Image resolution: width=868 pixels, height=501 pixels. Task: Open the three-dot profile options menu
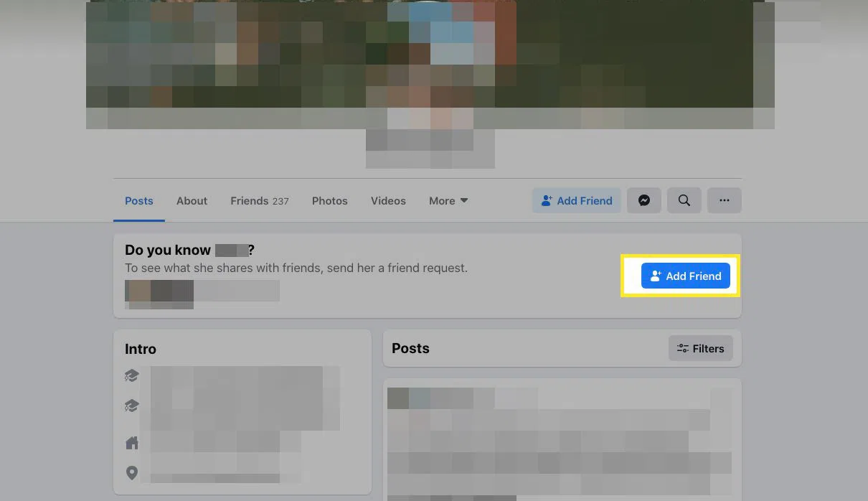click(x=725, y=201)
